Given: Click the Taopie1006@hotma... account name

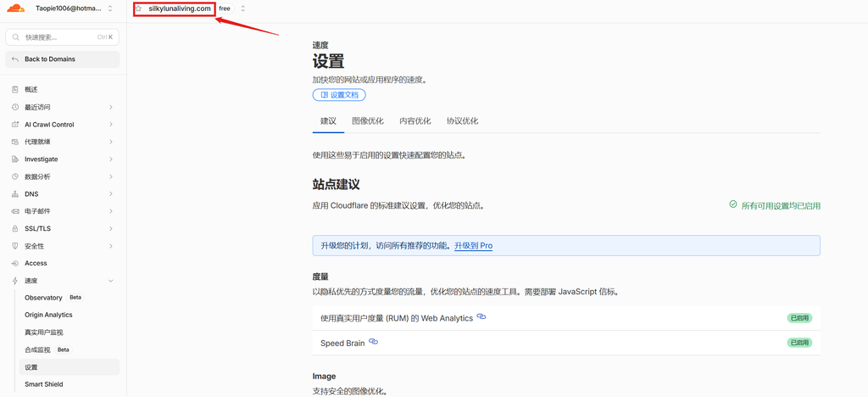Looking at the screenshot, I should [69, 8].
